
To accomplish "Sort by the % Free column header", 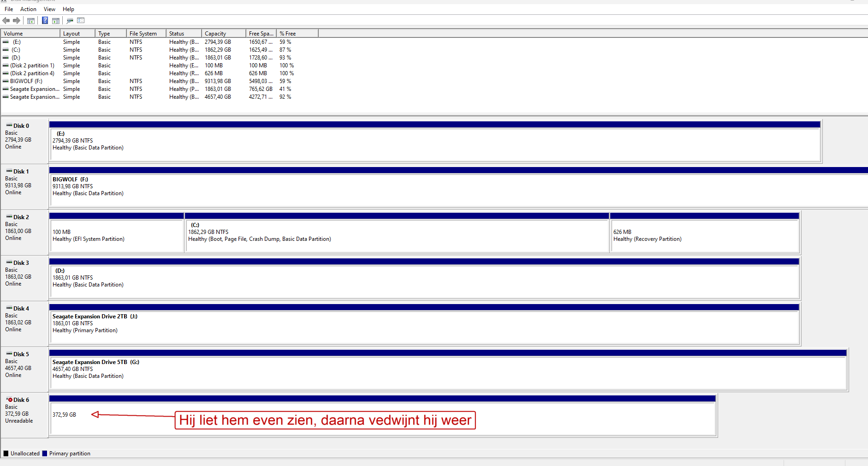I will pos(297,33).
